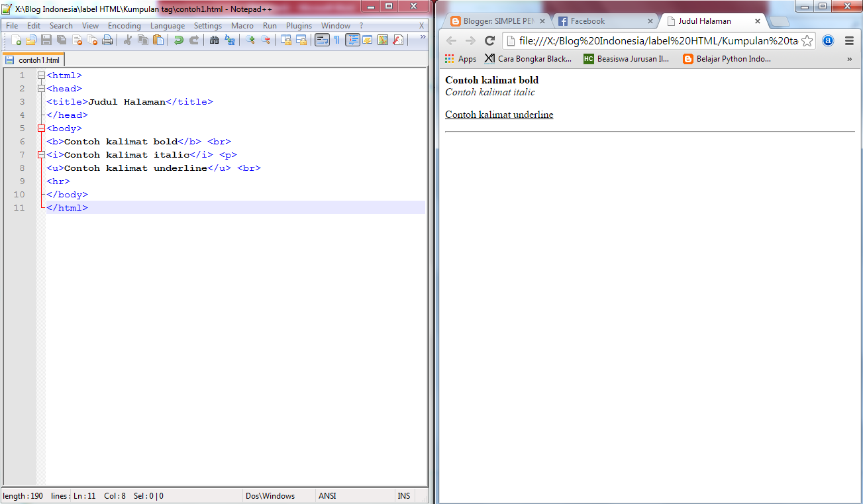The width and height of the screenshot is (863, 504).
Task: Switch to the Blogger tab in Chrome
Action: (497, 21)
